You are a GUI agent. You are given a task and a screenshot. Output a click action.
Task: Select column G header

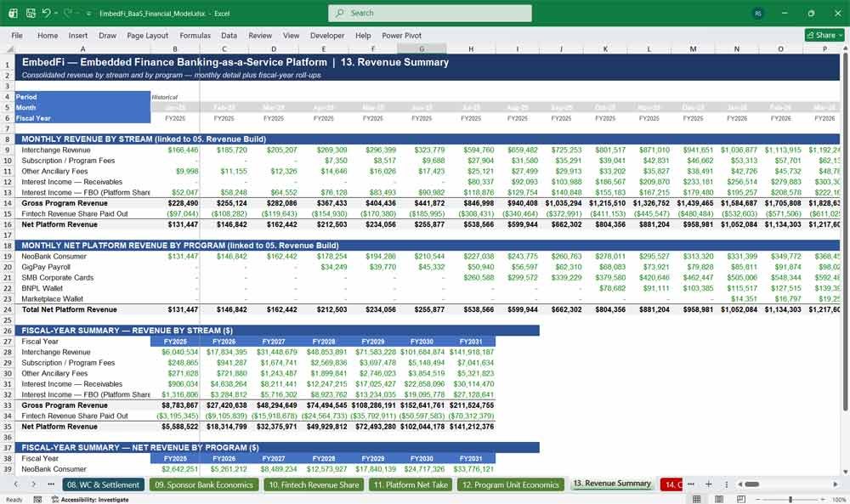coord(422,48)
